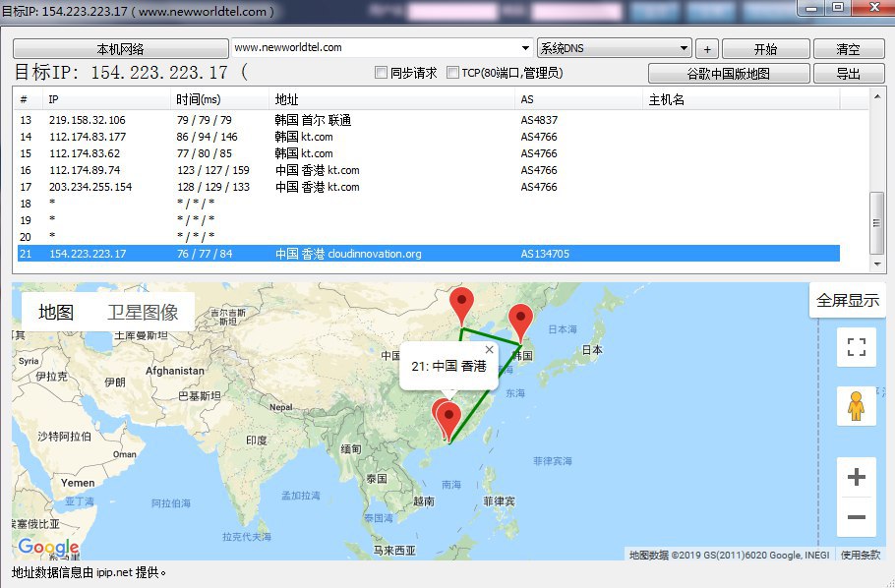Click the map zoom in plus button

tap(856, 478)
